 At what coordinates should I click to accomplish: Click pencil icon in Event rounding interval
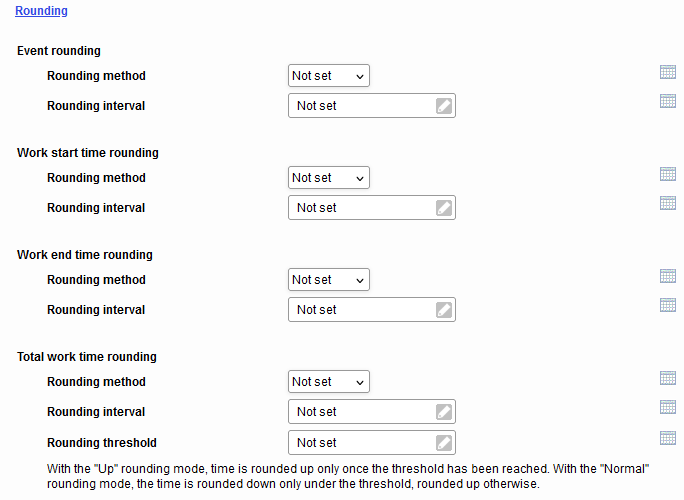pos(444,106)
